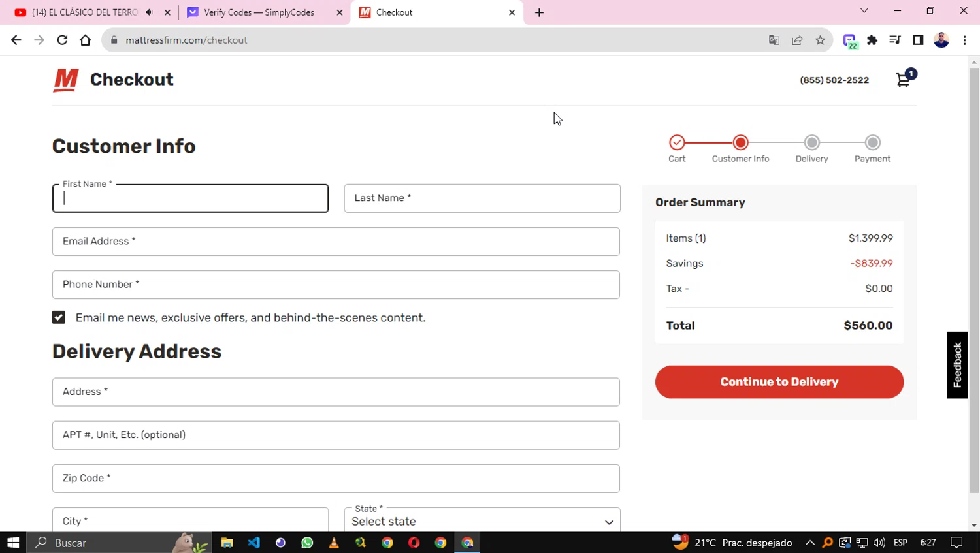Close the SimplyCodes tab
The image size is (980, 553).
pos(340,12)
